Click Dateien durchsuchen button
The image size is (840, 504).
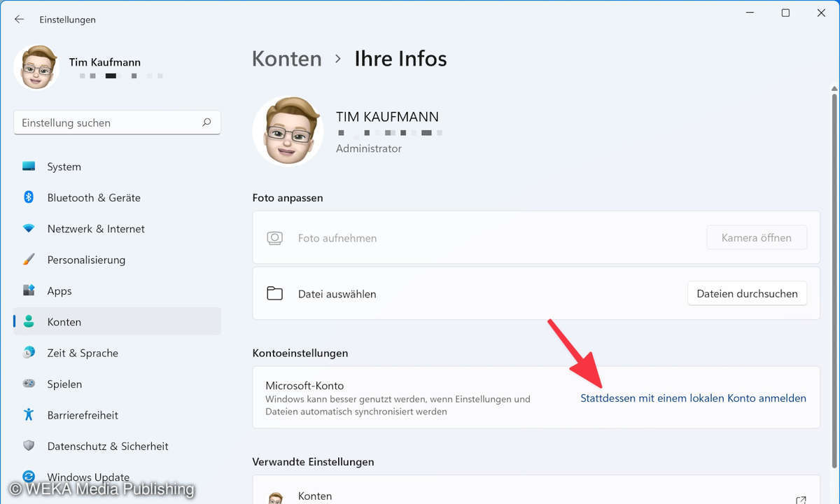747,293
